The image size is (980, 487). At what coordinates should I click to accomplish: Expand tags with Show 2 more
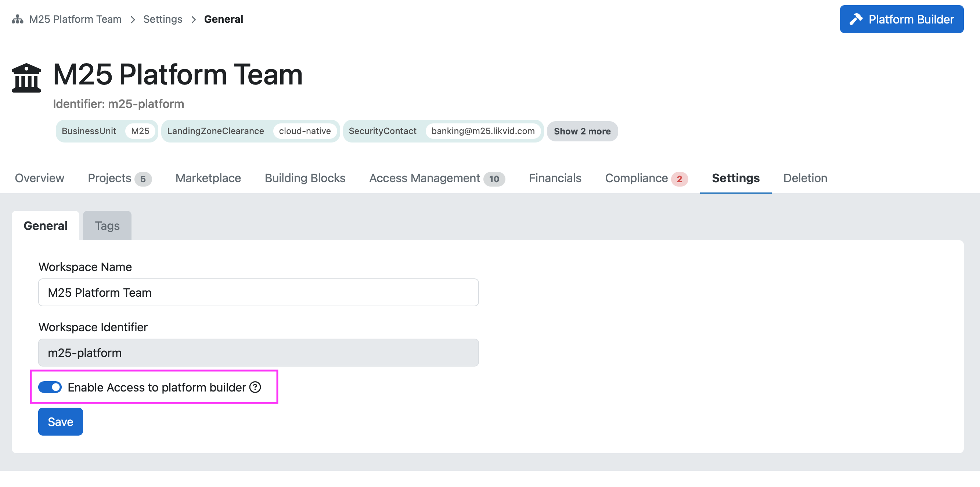coord(582,131)
